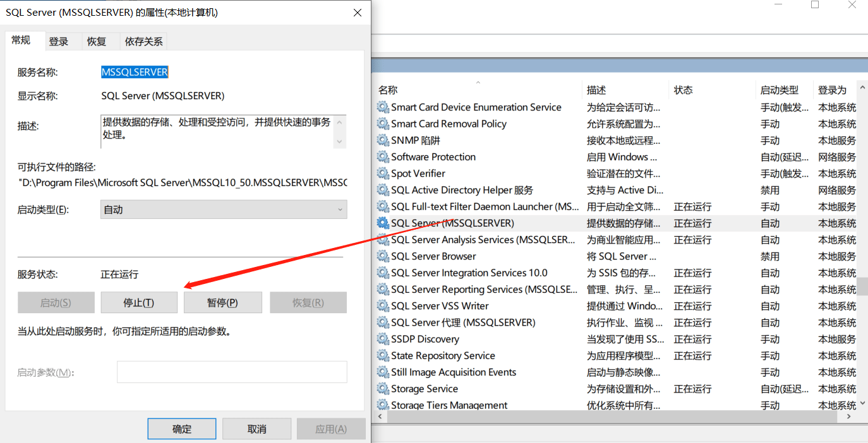Click the description box's down scroll arrow
Image resolution: width=868 pixels, height=443 pixels.
340,143
